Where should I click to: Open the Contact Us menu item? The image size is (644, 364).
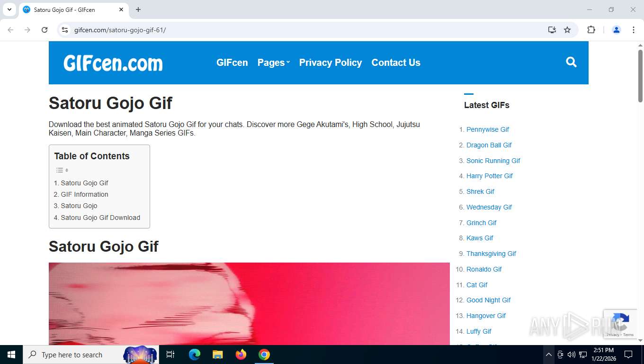pos(396,63)
